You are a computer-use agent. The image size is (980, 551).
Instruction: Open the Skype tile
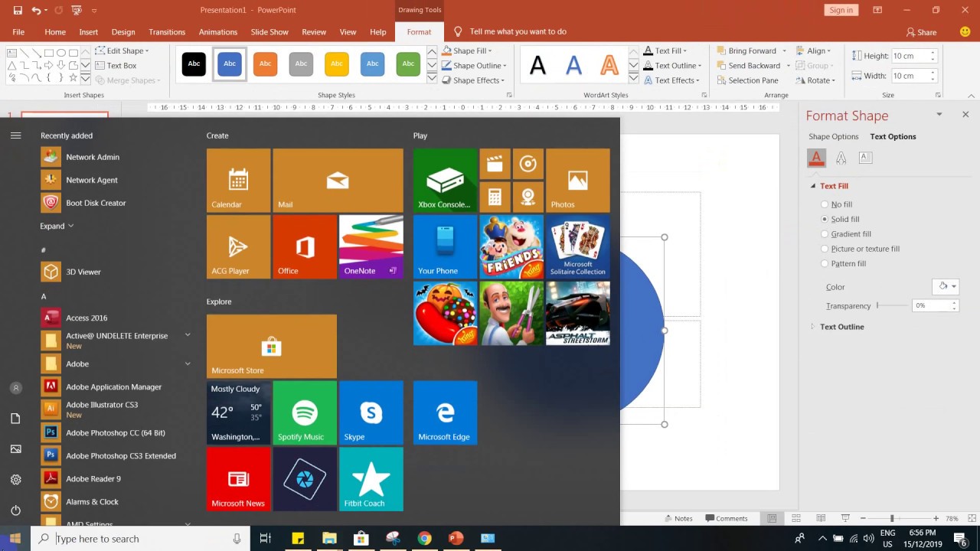click(x=371, y=412)
